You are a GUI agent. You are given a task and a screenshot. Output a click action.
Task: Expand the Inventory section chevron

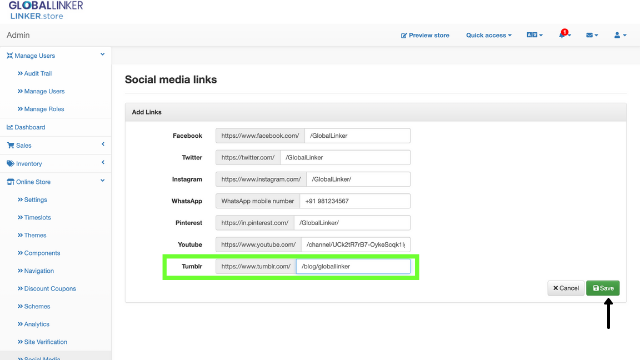[103, 162]
